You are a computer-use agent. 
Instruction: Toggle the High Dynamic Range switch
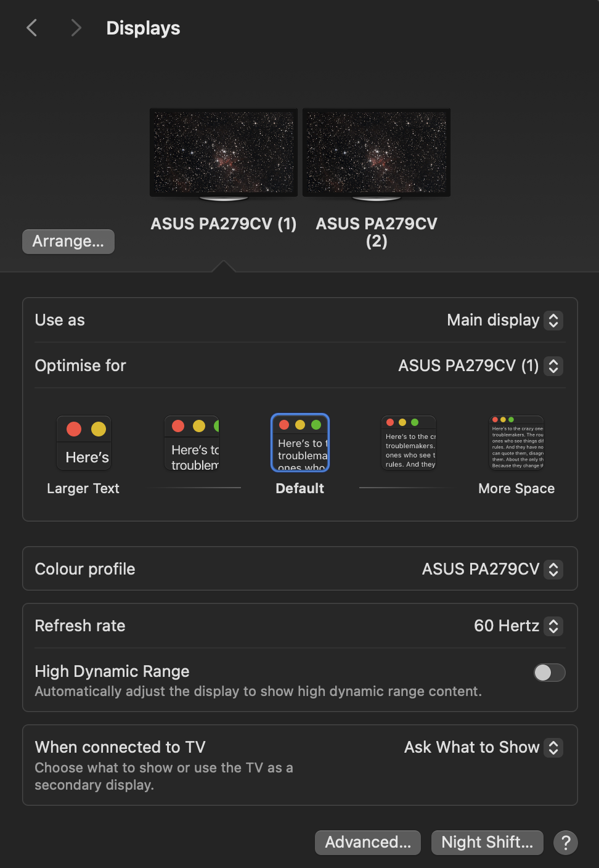point(549,673)
